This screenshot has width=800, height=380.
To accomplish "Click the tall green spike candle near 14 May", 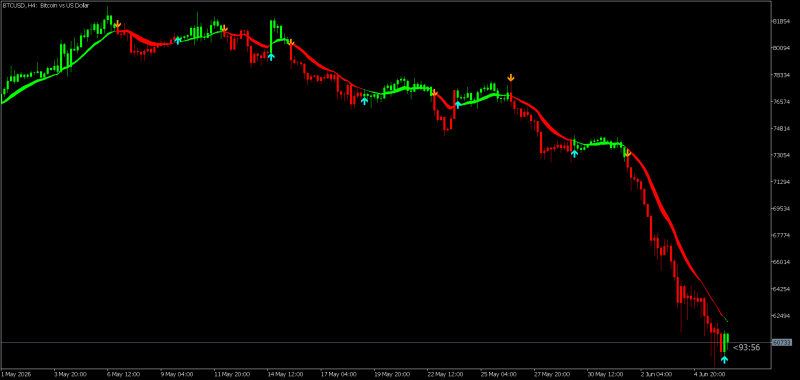I will click(271, 36).
